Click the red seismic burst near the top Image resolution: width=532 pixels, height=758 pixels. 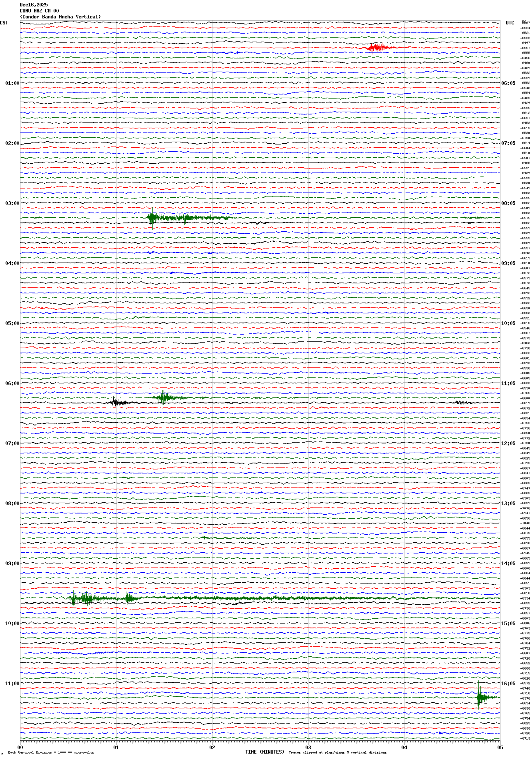[x=376, y=48]
